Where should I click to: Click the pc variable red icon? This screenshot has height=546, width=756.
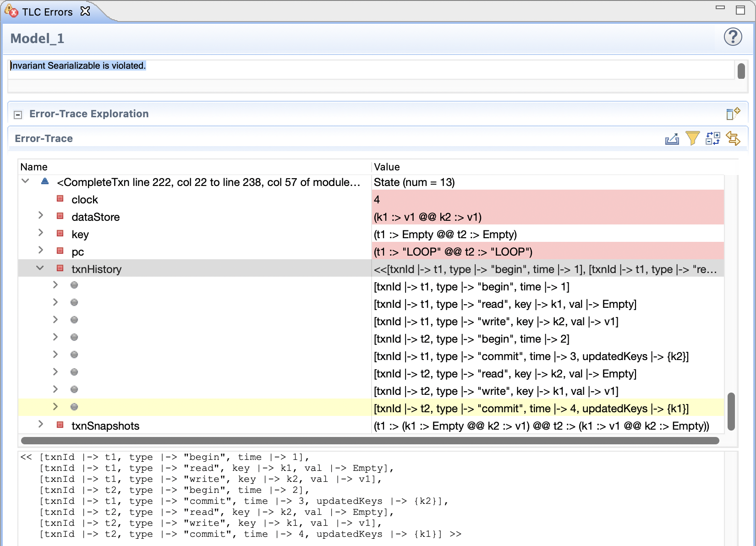[x=60, y=251]
